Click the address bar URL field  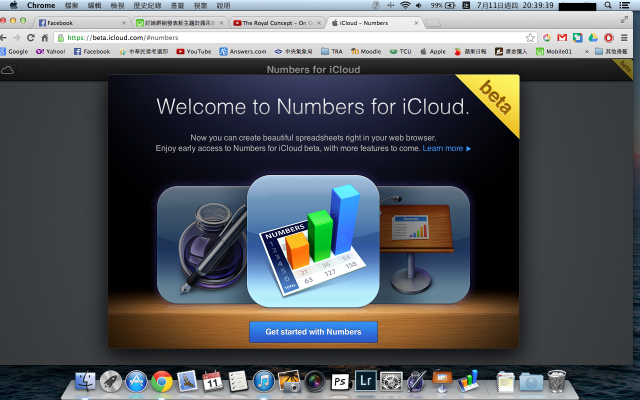coord(294,38)
